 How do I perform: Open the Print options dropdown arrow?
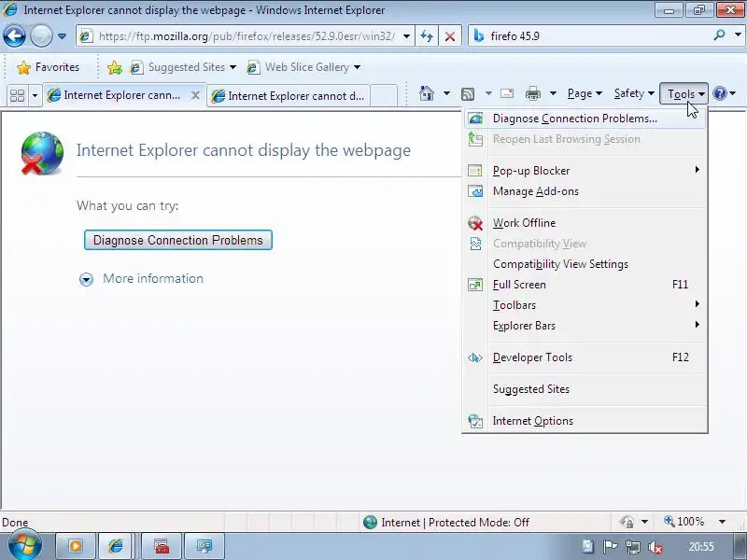553,94
